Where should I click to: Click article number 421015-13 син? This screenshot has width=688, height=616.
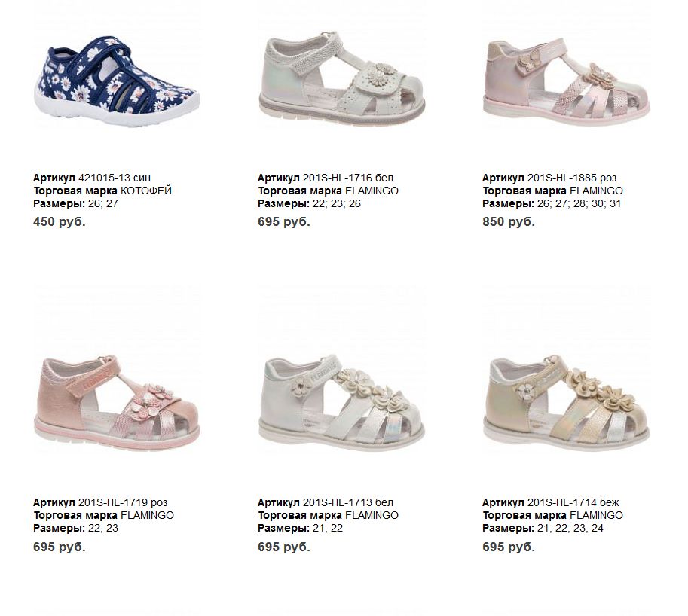click(114, 178)
